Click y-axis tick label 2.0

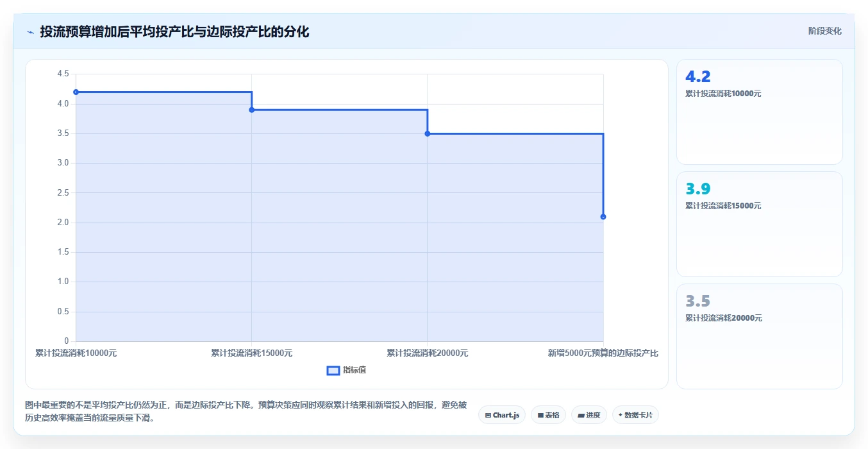63,223
